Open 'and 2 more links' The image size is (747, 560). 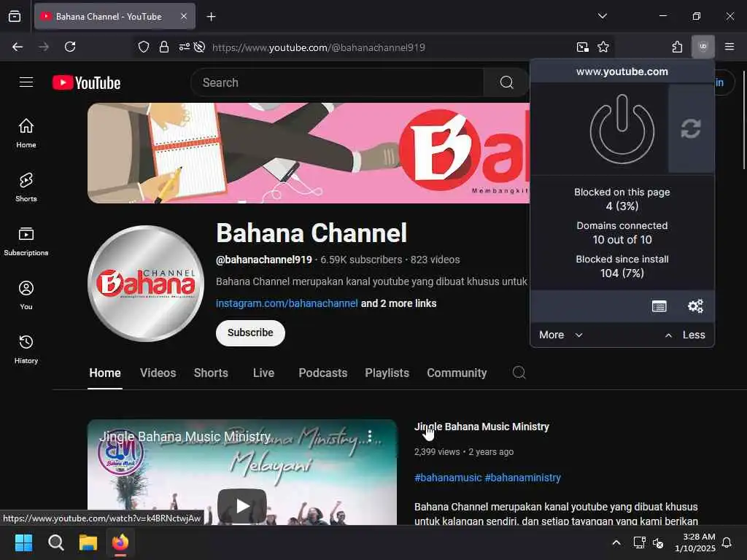click(x=399, y=303)
